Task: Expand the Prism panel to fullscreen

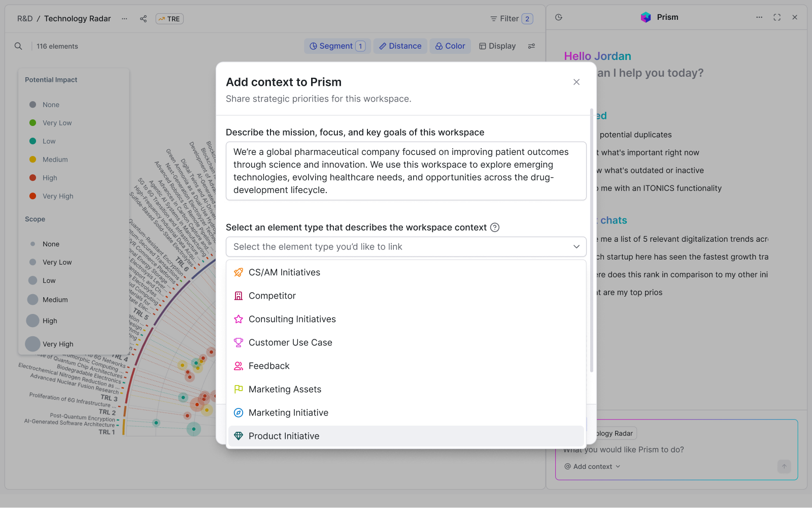Action: [x=777, y=17]
